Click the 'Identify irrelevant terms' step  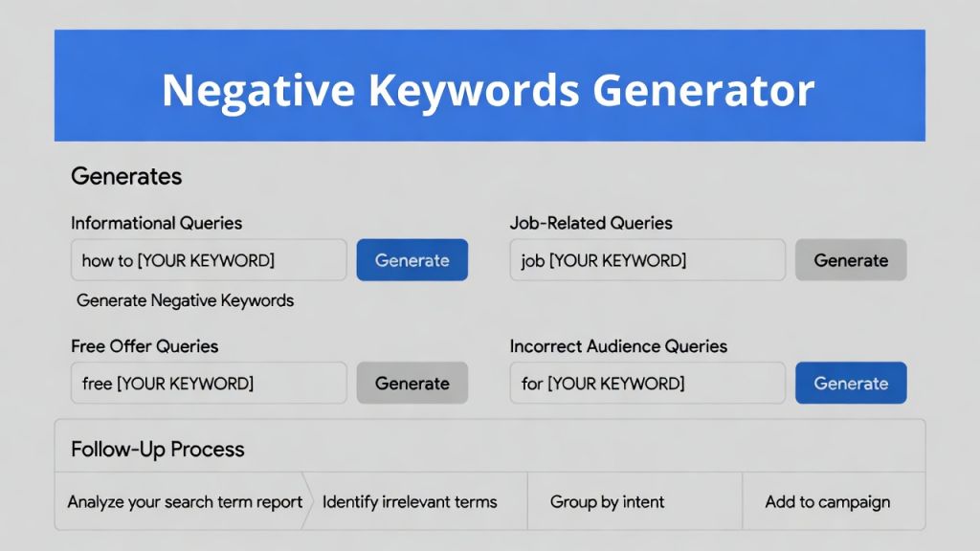(x=410, y=501)
